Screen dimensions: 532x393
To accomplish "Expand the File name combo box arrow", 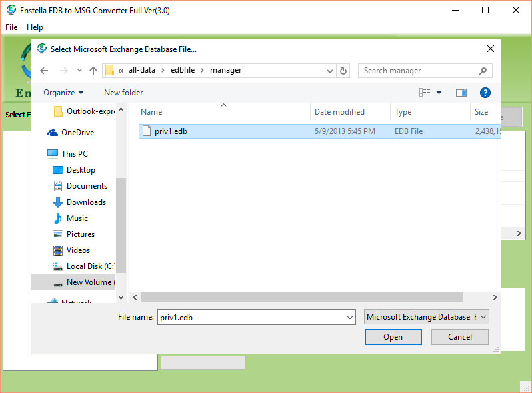I will [350, 318].
